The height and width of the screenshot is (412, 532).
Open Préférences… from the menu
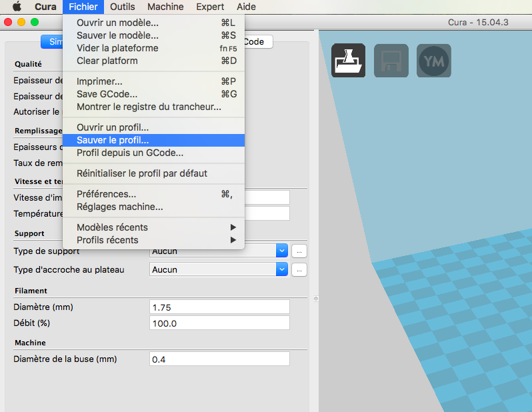(x=154, y=194)
